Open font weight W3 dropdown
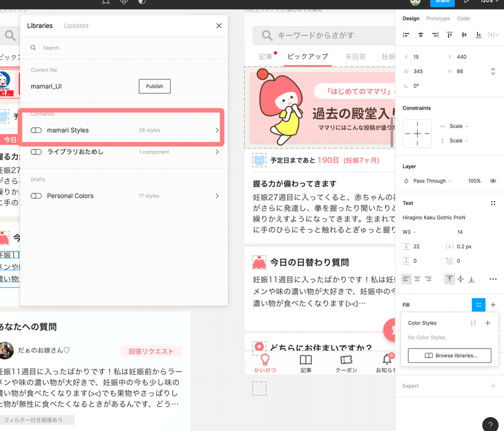Image resolution: width=504 pixels, height=431 pixels. click(x=409, y=232)
